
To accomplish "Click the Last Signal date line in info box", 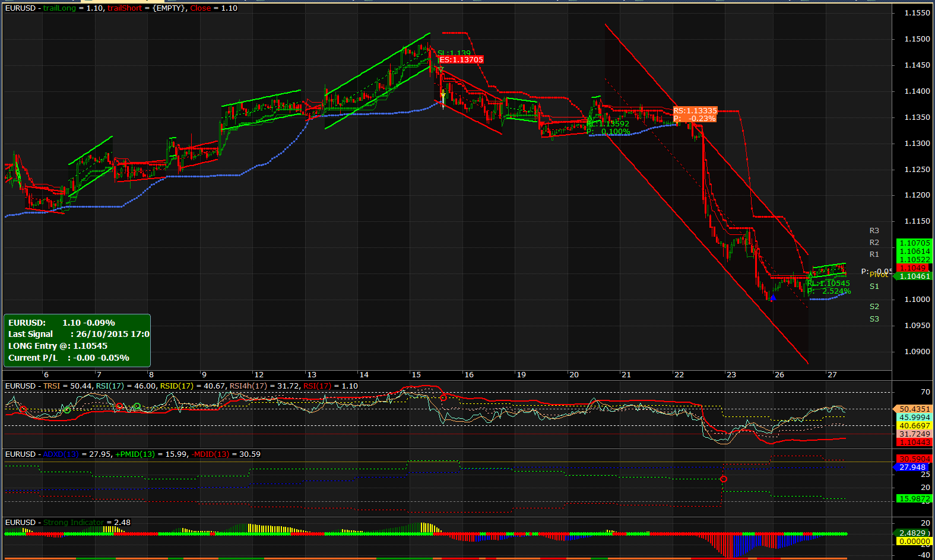I will [x=79, y=334].
